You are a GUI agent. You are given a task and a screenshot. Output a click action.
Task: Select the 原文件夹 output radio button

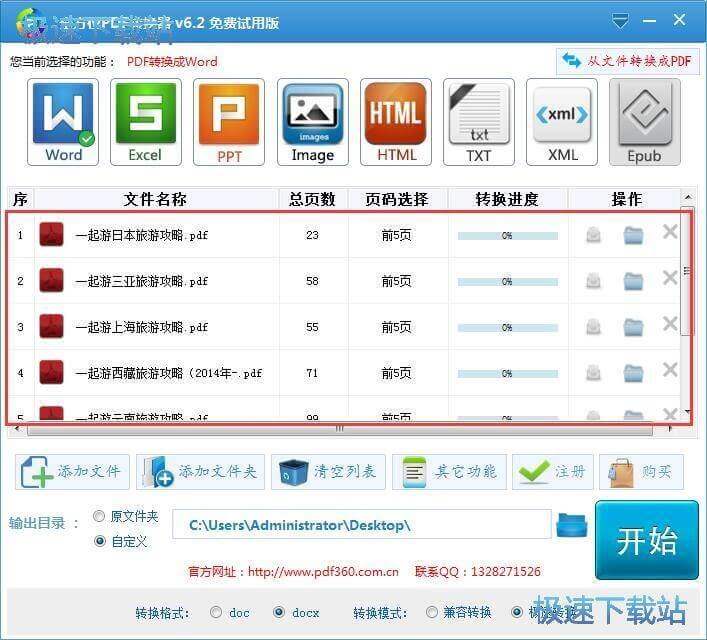point(99,516)
